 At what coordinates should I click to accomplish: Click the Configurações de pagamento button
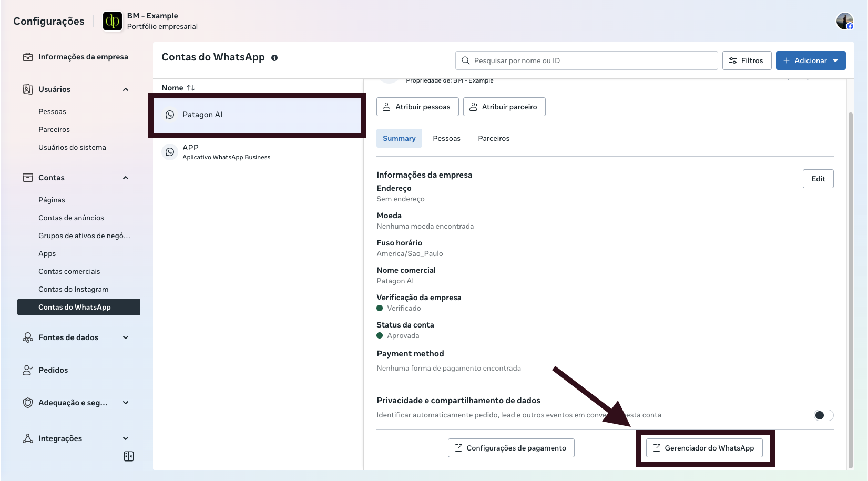pyautogui.click(x=511, y=448)
